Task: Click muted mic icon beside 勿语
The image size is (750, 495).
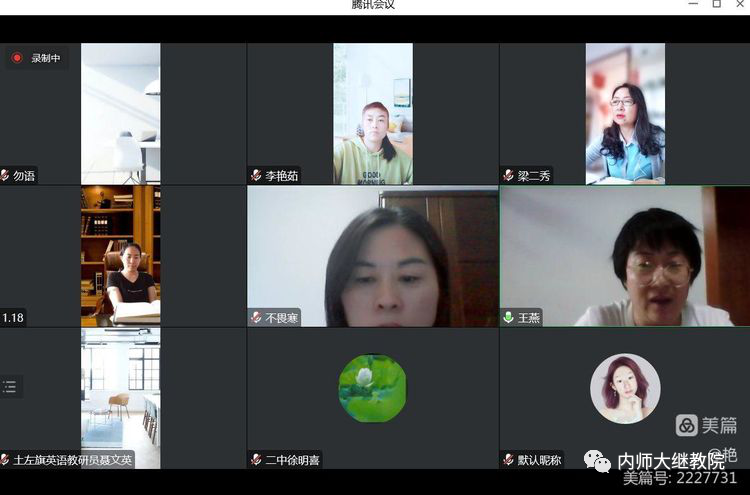Action: [5, 176]
